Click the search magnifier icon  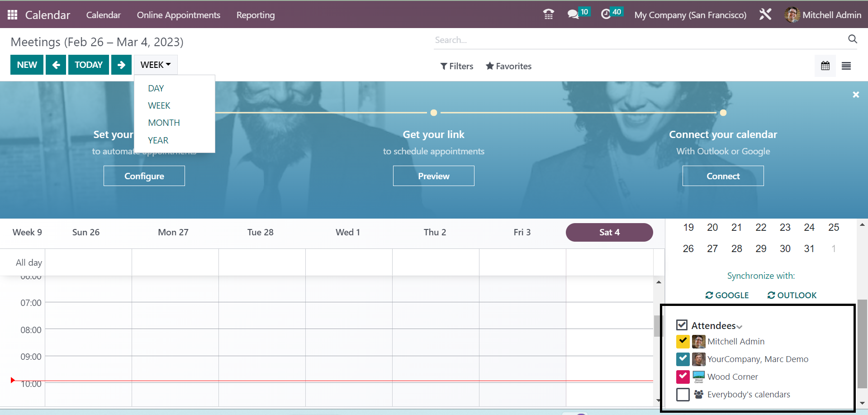coord(852,39)
